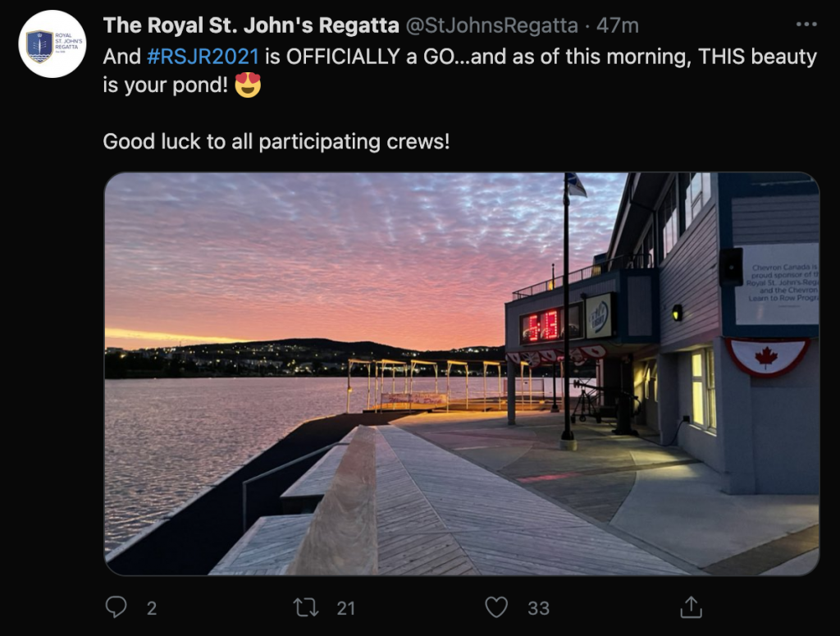Click the heart-eyes emoji in the tweet
Image resolution: width=840 pixels, height=636 pixels.
click(x=248, y=85)
